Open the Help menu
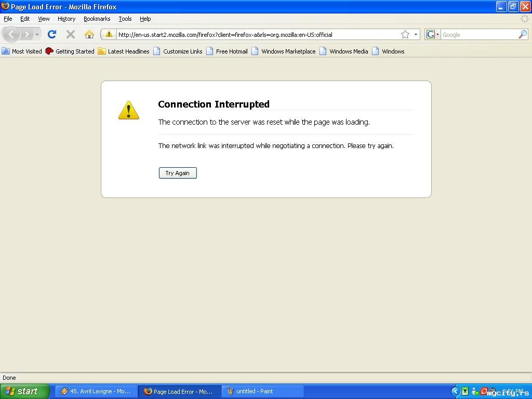Viewport: 532px width, 399px height. click(x=145, y=19)
